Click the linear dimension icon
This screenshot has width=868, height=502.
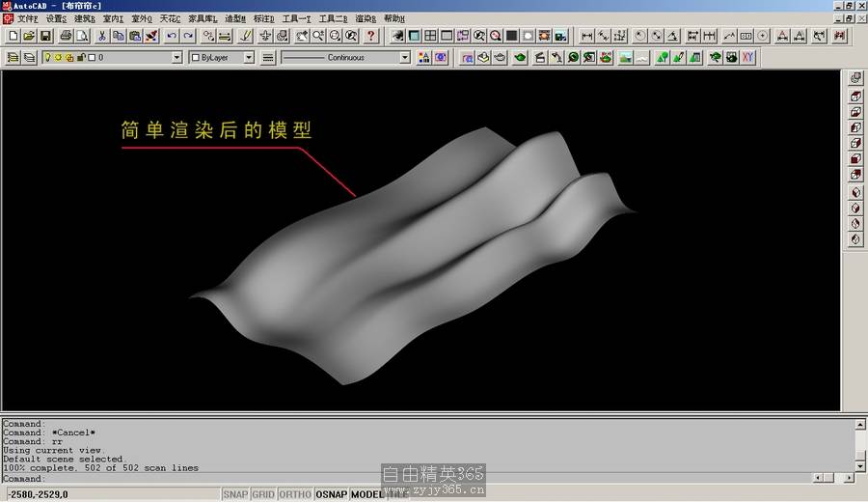(x=586, y=36)
